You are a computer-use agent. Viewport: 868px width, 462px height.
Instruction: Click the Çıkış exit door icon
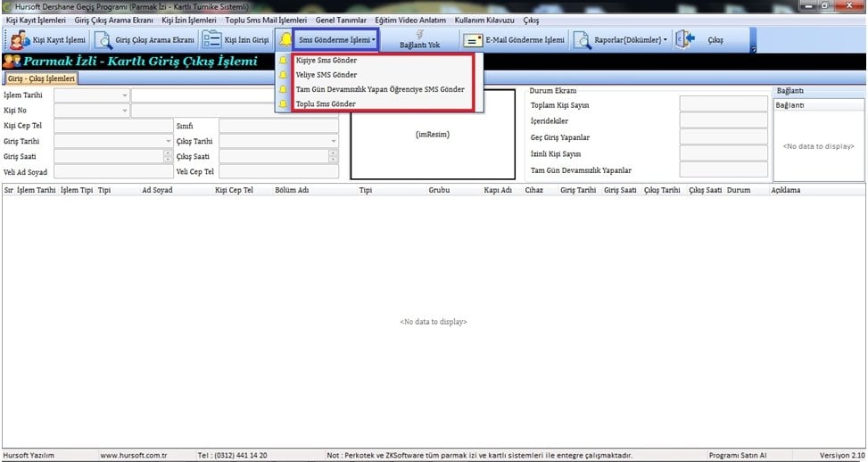point(685,40)
